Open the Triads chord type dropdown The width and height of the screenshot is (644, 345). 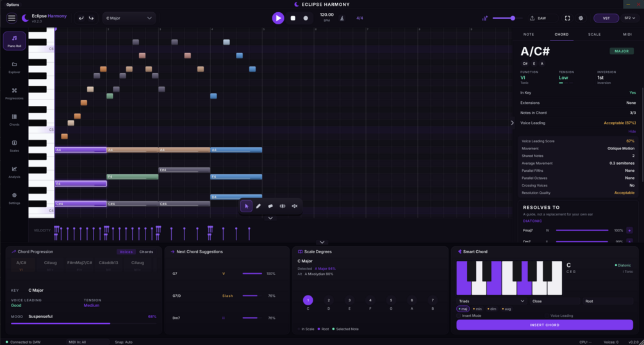[491, 301]
